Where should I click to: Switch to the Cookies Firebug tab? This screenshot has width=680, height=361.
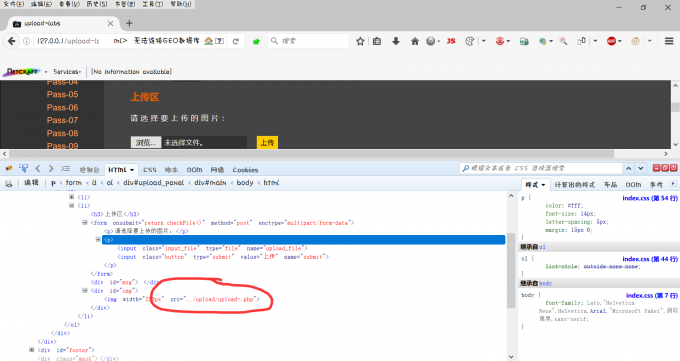click(245, 170)
